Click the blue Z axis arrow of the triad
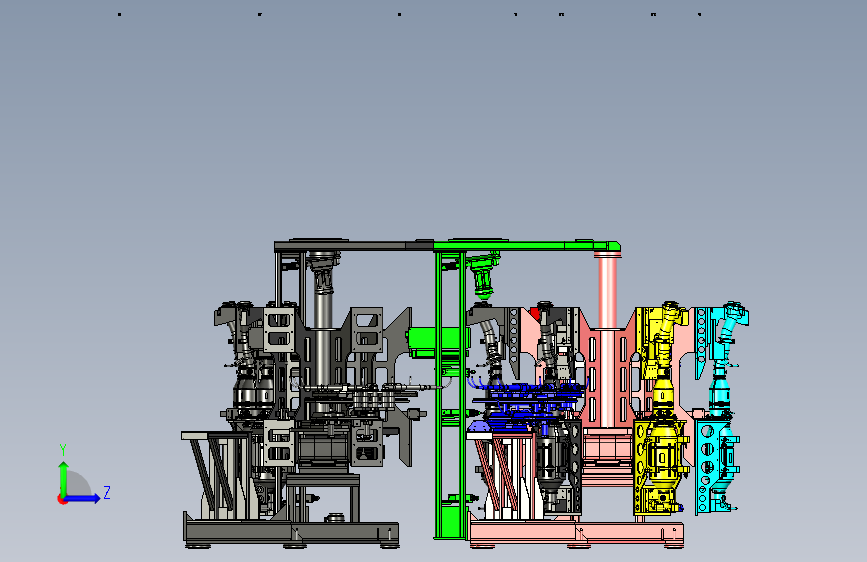Viewport: 867px width, 562px height. (83, 498)
